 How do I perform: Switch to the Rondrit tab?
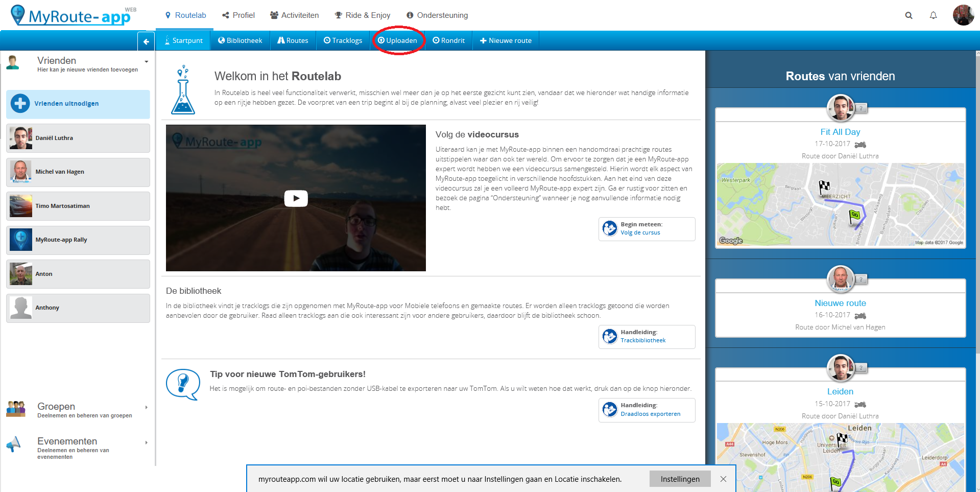[x=448, y=40]
